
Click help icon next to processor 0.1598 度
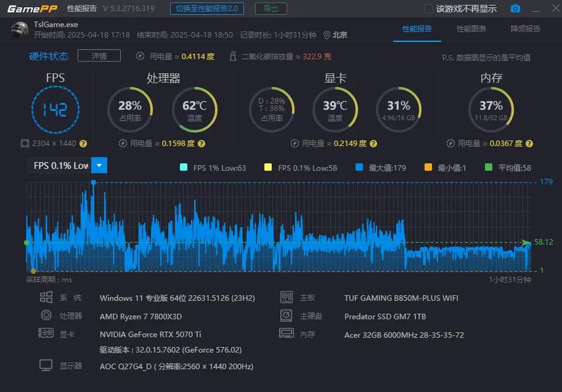[201, 143]
